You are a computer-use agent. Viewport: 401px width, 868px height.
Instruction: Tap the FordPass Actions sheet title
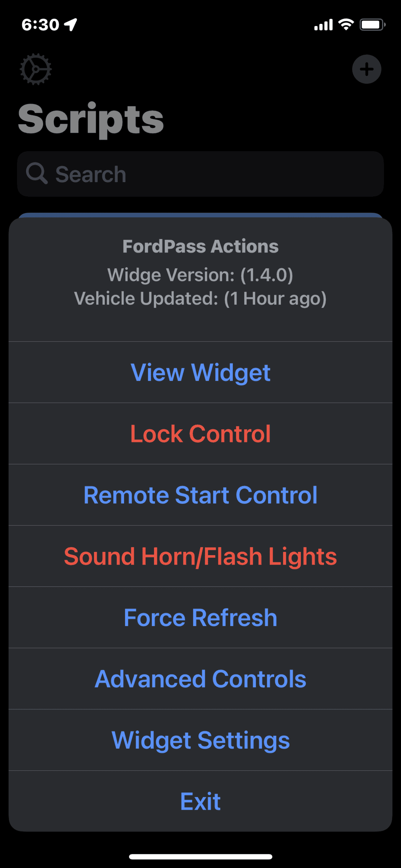(200, 246)
